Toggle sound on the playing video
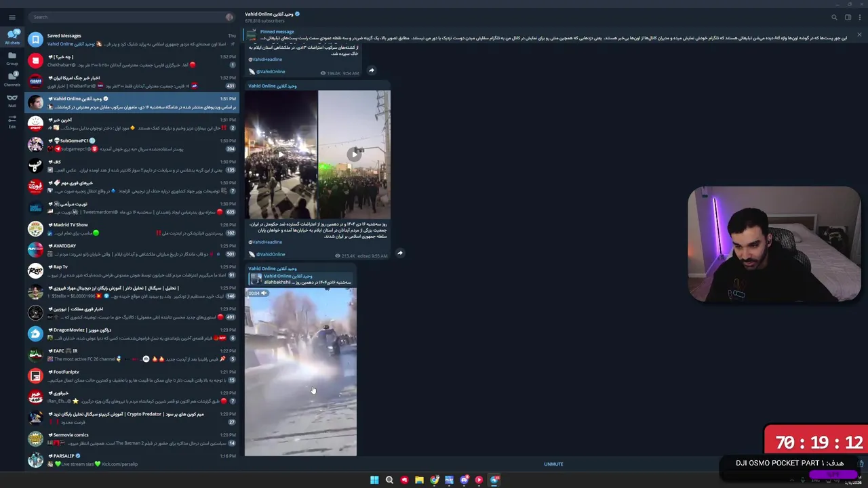This screenshot has height=488, width=868. pos(264,293)
